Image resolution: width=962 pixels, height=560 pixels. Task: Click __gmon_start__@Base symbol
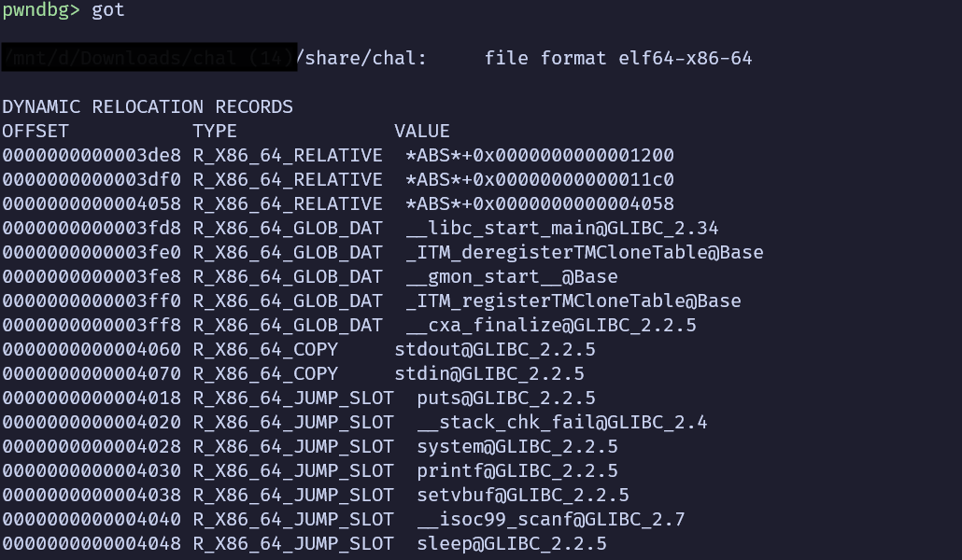click(511, 276)
